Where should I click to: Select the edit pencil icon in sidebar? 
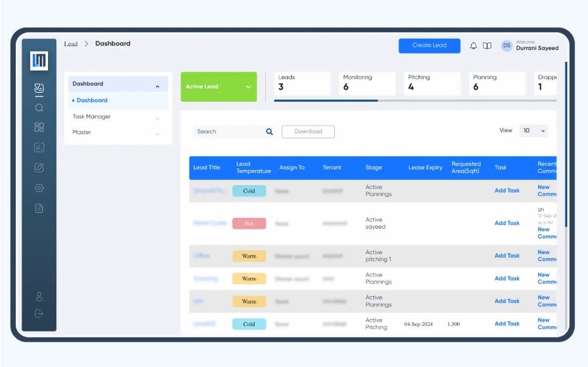tap(39, 167)
